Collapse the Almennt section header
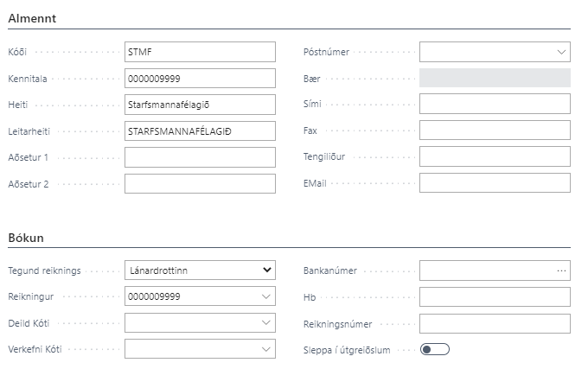Image resolution: width=588 pixels, height=369 pixels. (32, 18)
